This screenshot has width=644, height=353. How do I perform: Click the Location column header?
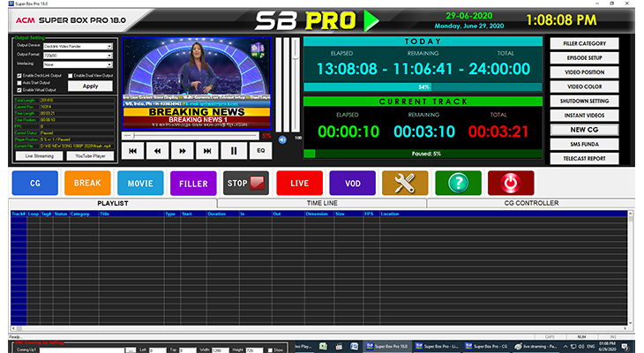point(503,214)
